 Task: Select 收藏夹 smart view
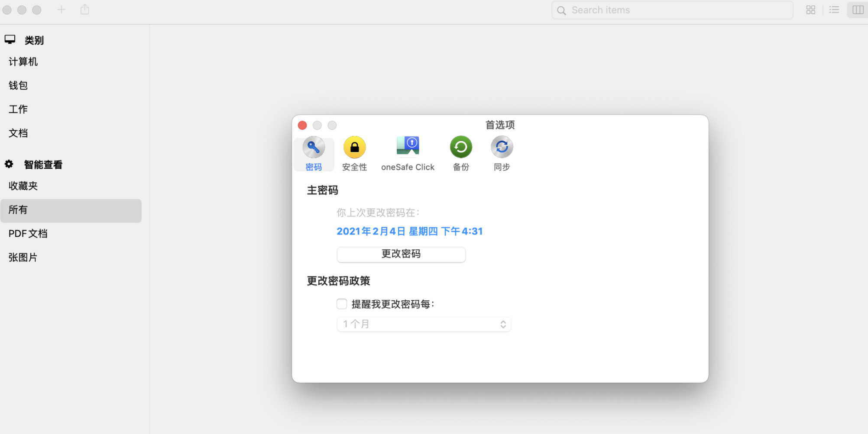click(23, 186)
